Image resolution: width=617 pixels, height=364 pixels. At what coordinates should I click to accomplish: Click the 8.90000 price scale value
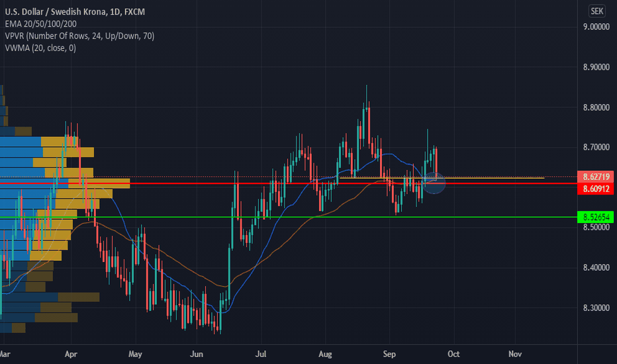[x=596, y=67]
